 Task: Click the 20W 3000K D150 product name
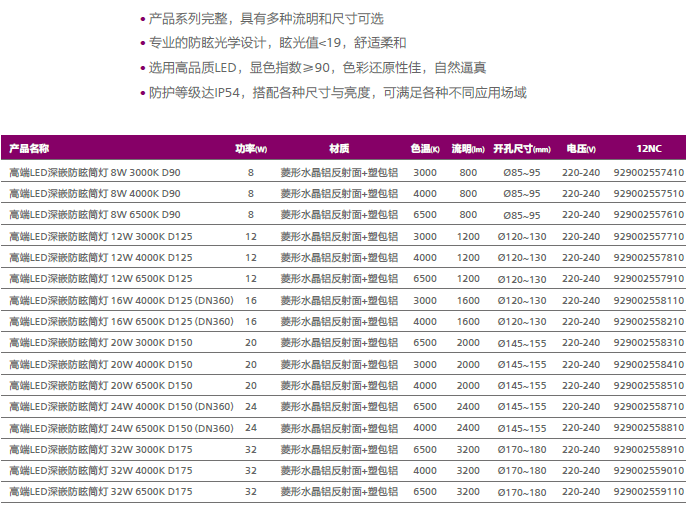point(101,342)
